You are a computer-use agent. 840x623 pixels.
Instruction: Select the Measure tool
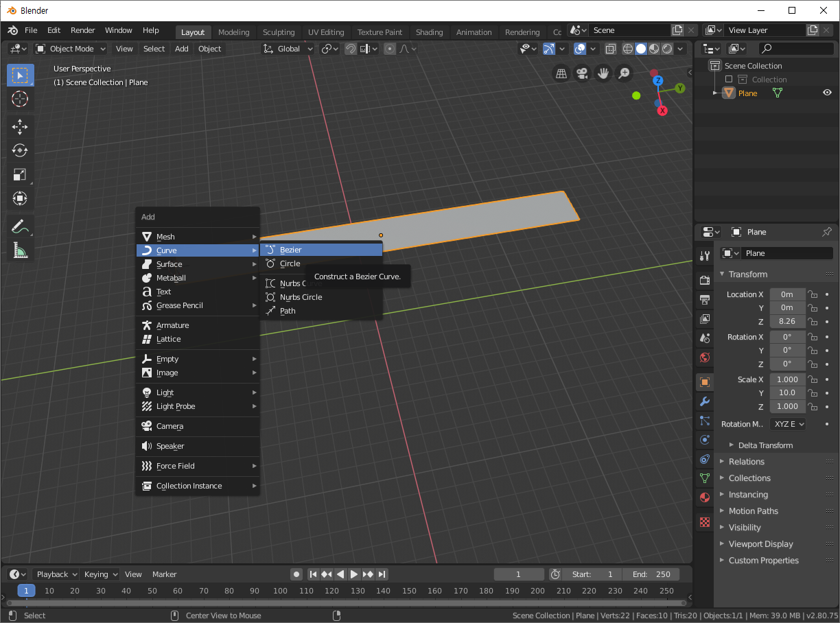point(20,250)
